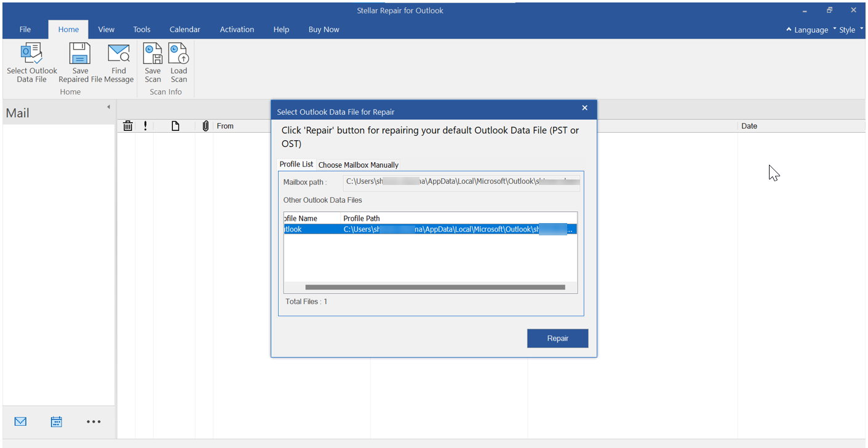Sort by the importance exclamation column
Screen dimensions: 868x448
145,126
